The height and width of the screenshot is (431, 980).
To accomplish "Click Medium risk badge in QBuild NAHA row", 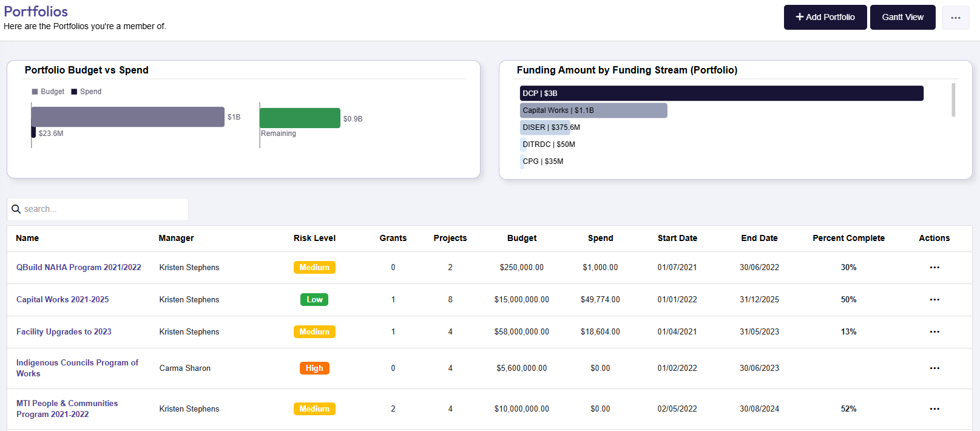I will click(314, 267).
